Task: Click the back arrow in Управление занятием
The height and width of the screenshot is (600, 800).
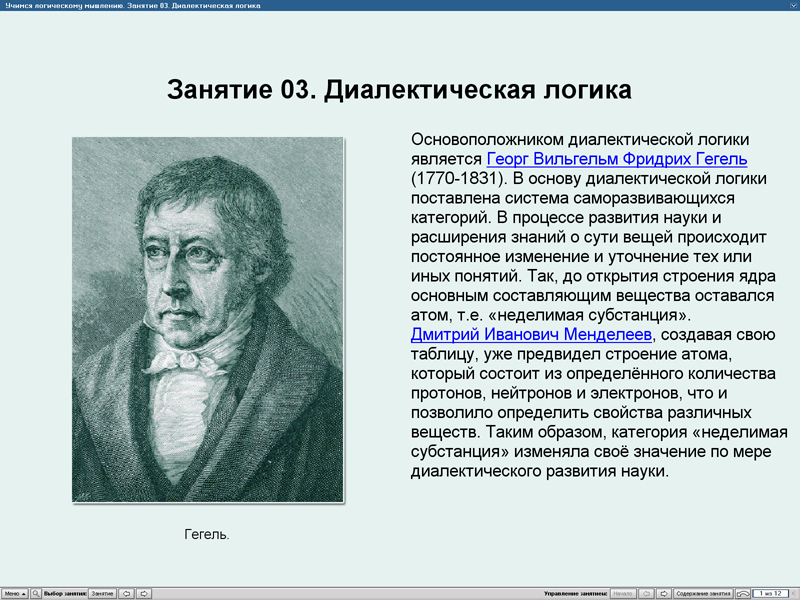Action: tap(646, 592)
